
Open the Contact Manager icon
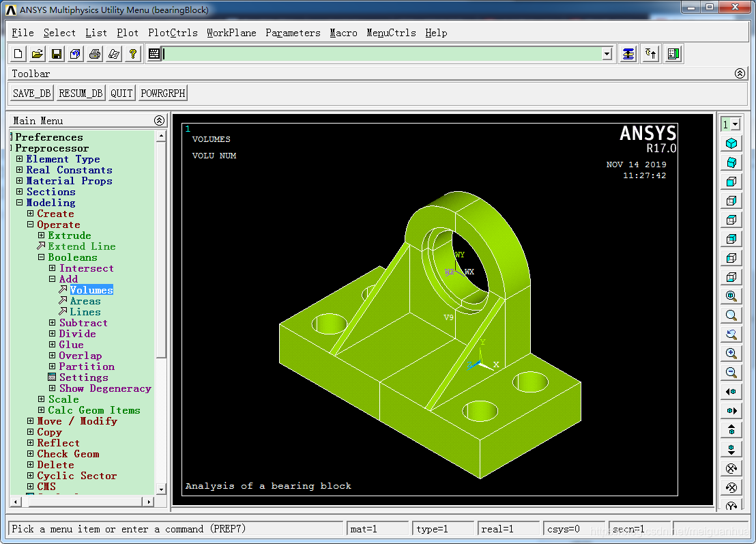coord(673,54)
